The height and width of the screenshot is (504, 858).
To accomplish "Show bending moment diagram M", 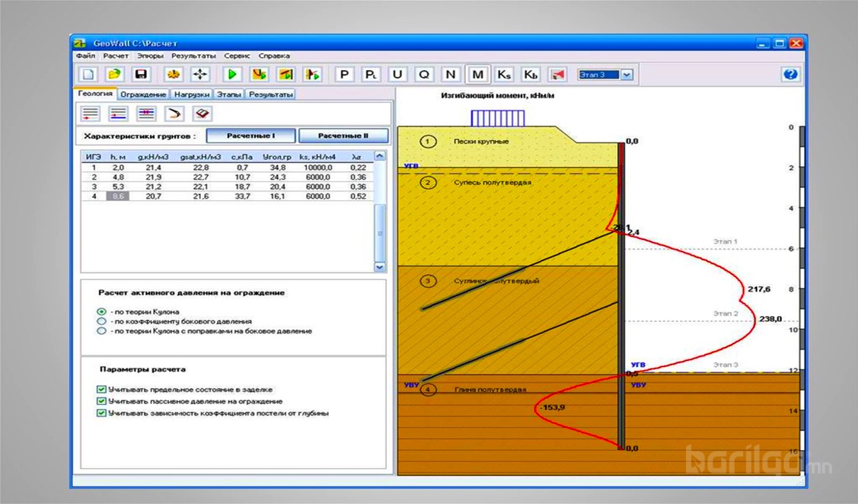I will 477,74.
